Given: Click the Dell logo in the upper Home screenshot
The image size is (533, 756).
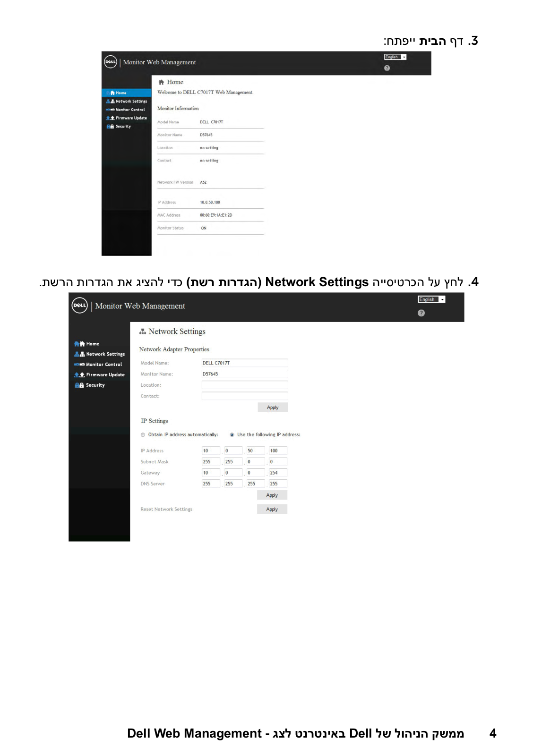Looking at the screenshot, I should click(x=111, y=62).
